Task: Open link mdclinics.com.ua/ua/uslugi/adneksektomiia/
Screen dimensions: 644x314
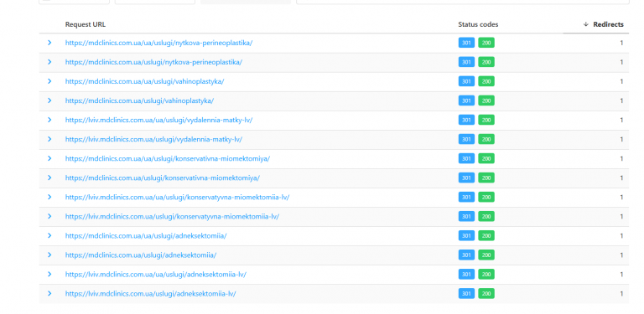Action: click(146, 235)
